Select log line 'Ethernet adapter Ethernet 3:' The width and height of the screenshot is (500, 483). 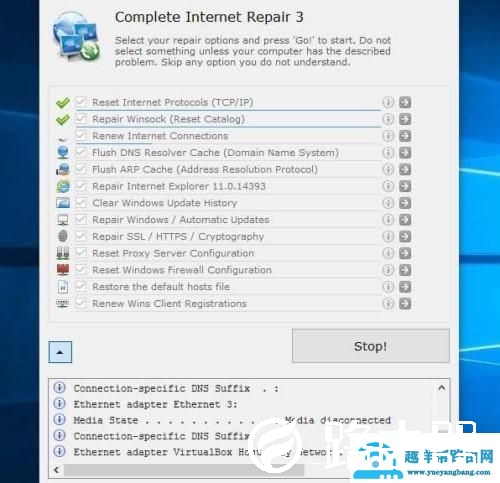(155, 405)
